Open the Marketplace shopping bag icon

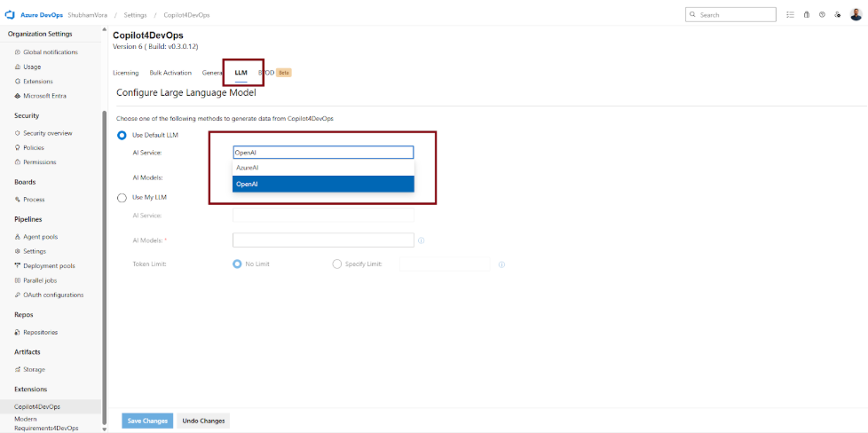[x=807, y=15]
